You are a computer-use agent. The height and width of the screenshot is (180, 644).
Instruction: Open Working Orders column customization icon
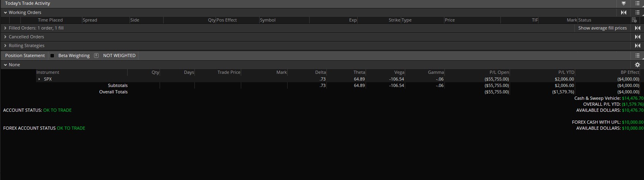coord(634,20)
